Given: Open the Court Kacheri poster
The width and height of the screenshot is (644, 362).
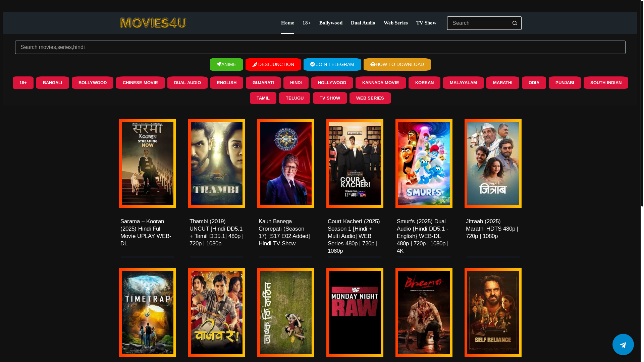Looking at the screenshot, I should [x=355, y=163].
